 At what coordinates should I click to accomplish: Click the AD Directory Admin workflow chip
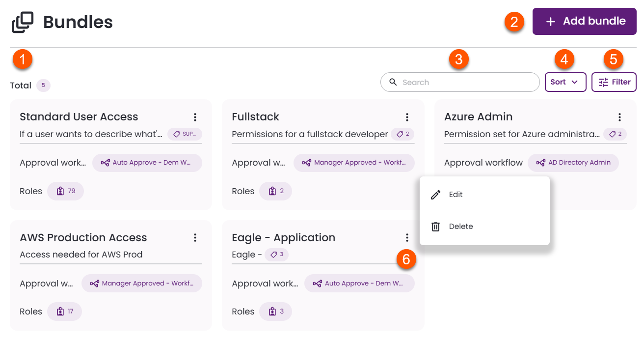(x=573, y=163)
